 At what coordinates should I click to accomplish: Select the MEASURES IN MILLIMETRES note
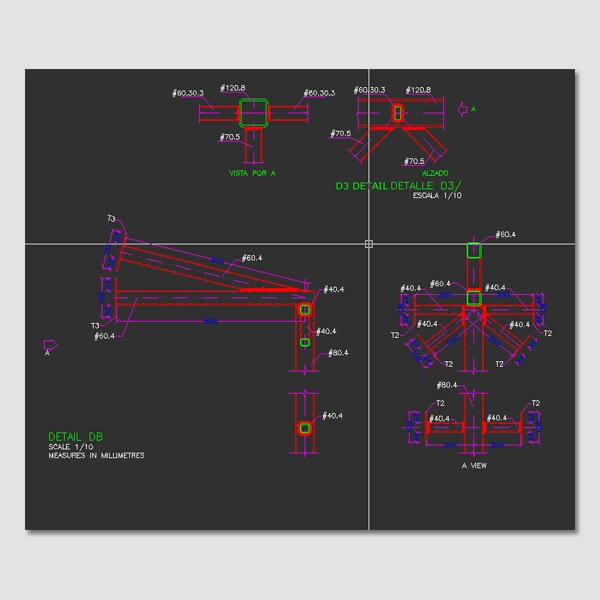coord(96,456)
